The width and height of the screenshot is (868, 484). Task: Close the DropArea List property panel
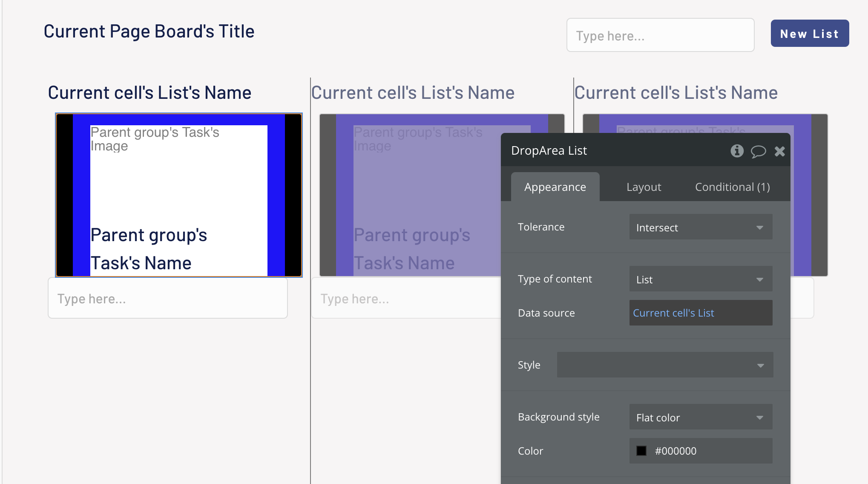[x=779, y=151]
